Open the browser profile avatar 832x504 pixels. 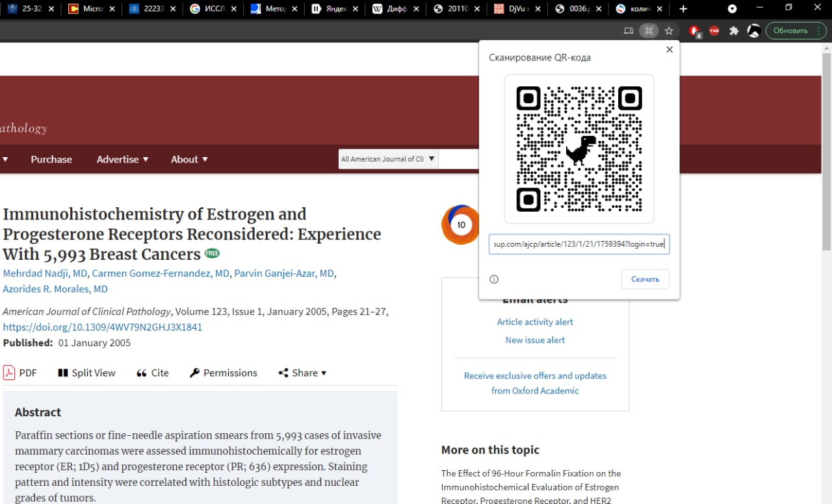coord(754,31)
